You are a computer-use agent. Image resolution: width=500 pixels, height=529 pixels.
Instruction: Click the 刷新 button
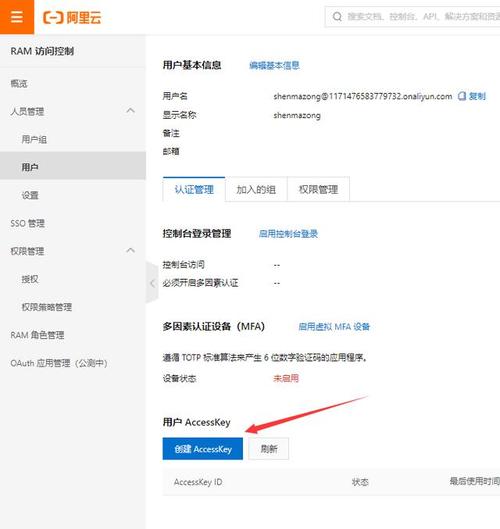tap(269, 449)
